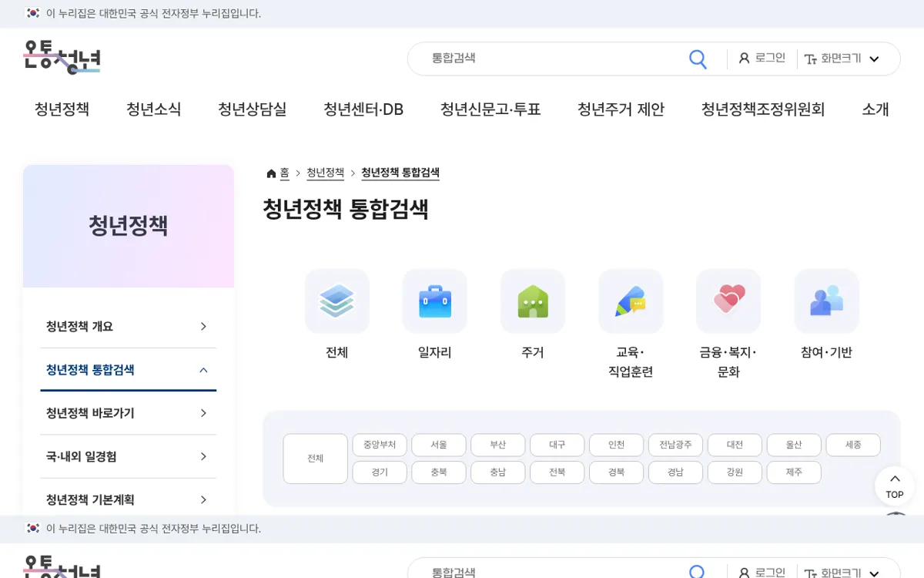Open the 화면크기 screen size dropdown
This screenshot has width=924, height=578.
842,59
